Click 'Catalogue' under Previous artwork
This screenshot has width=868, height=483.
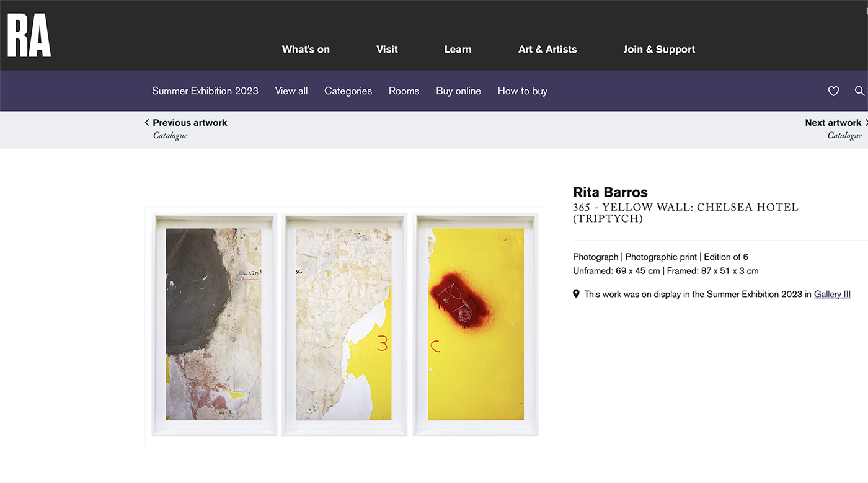point(170,136)
